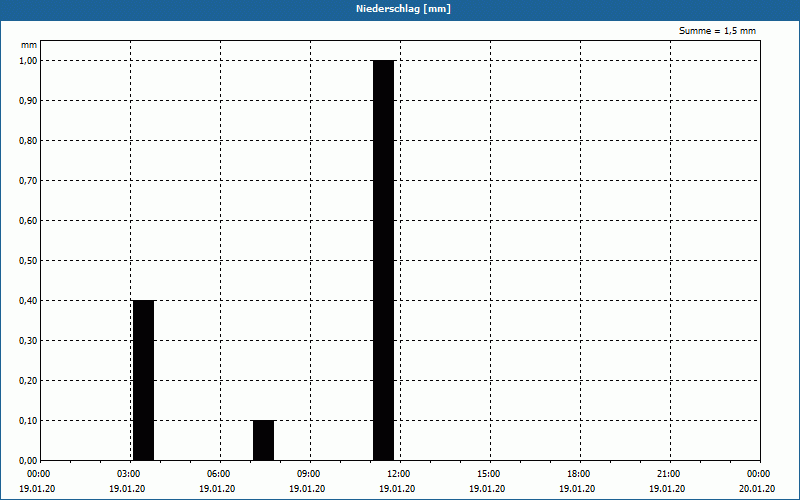The image size is (800, 500).
Task: Select the 19.01.20 date under 12:00
Action: click(x=397, y=489)
